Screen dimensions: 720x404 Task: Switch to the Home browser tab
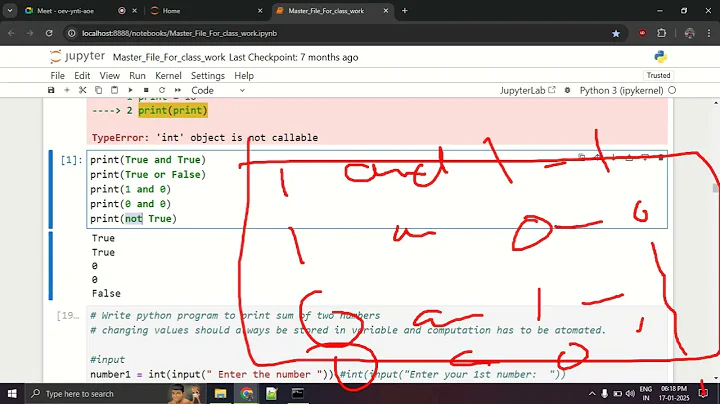click(x=171, y=11)
